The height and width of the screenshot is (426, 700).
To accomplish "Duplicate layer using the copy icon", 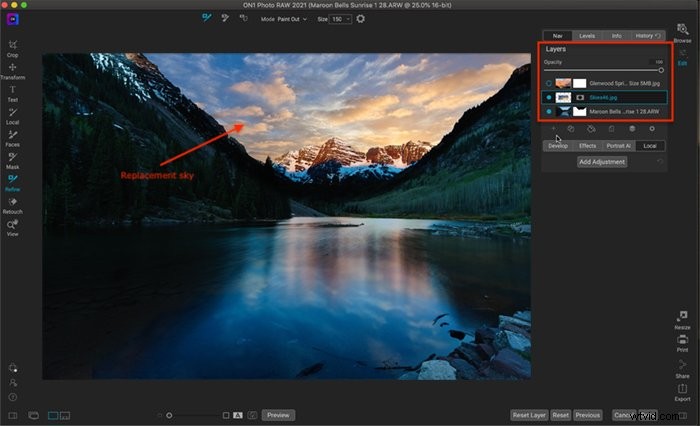I will coord(571,129).
